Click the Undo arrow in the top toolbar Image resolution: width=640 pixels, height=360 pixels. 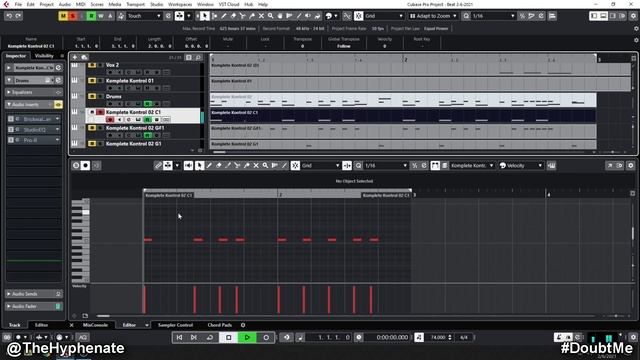coord(9,16)
